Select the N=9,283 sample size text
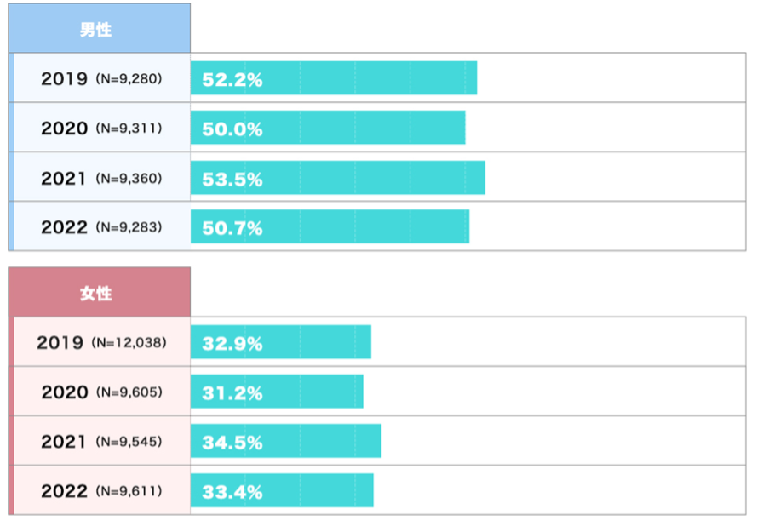Screen dimensions: 757x532 click(129, 227)
